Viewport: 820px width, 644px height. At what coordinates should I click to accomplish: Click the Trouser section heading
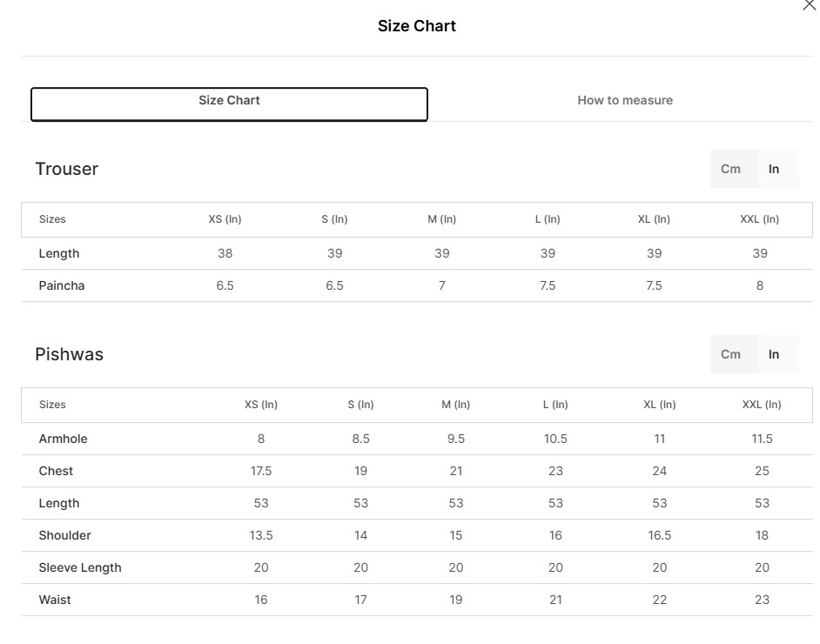[67, 169]
